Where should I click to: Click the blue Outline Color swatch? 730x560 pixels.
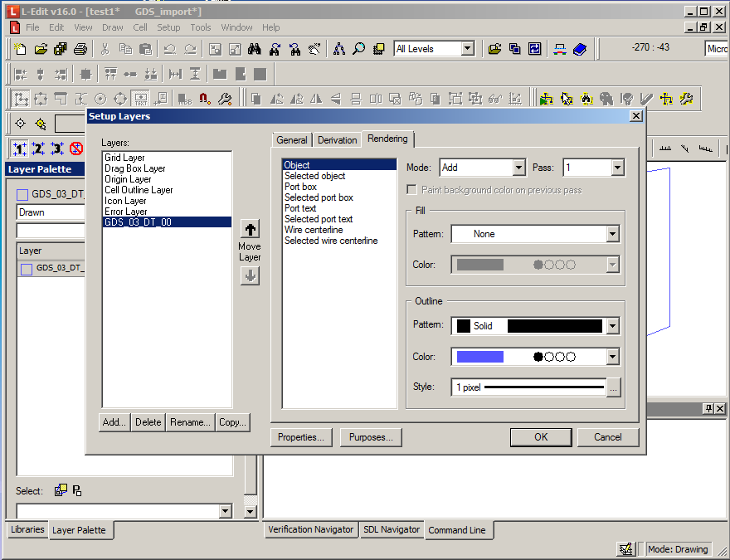click(x=480, y=357)
